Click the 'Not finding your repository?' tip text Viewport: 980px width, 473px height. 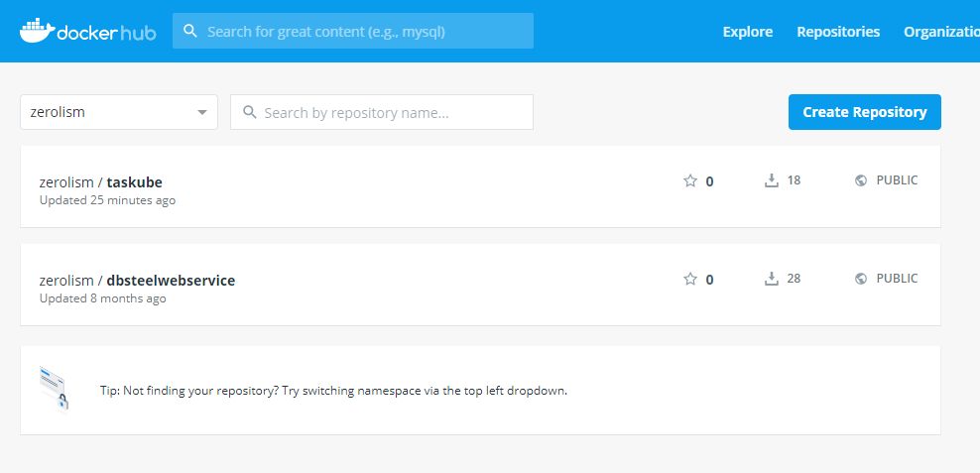[x=333, y=391]
